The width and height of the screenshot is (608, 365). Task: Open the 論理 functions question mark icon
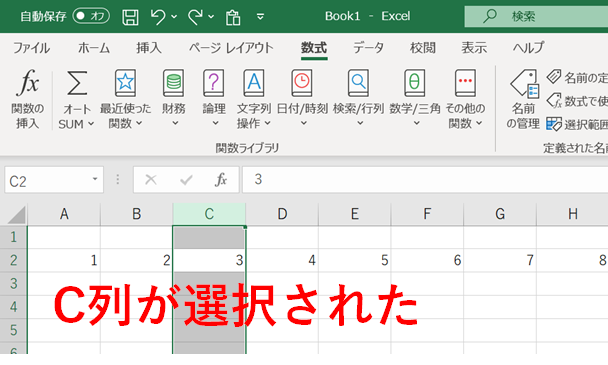214,83
